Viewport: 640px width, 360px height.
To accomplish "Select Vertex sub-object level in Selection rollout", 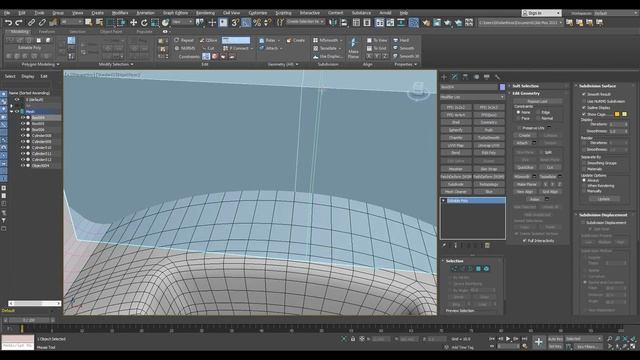I will pyautogui.click(x=454, y=269).
